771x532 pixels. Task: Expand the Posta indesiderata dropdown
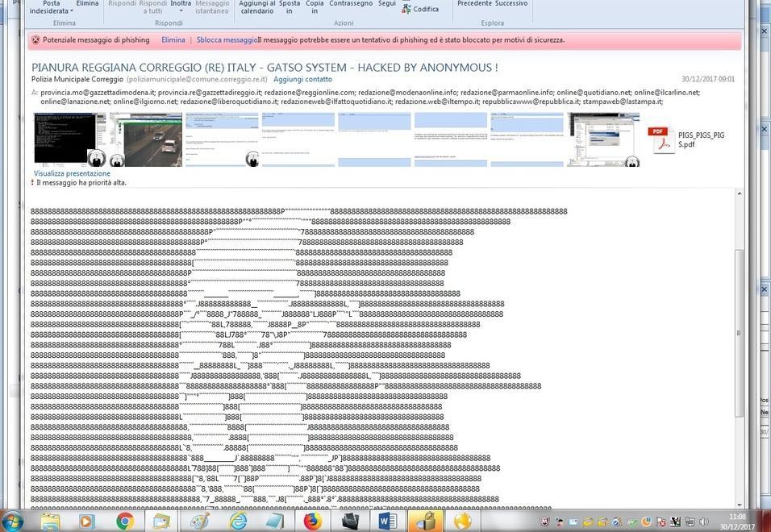coord(51,8)
